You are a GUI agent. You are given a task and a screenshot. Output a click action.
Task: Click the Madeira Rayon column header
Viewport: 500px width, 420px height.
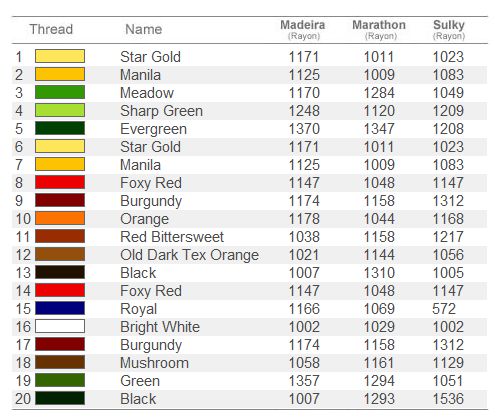pyautogui.click(x=303, y=30)
